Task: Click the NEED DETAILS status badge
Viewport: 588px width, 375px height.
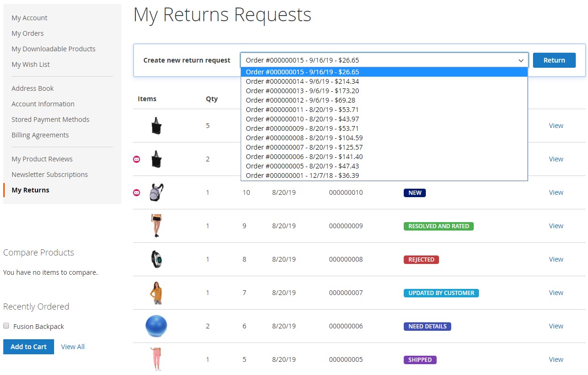Action: [427, 327]
